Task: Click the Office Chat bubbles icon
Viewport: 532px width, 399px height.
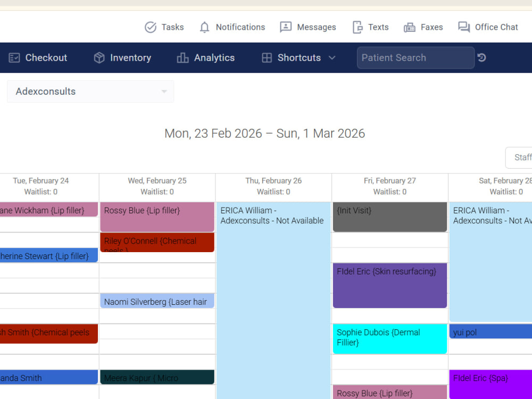Action: [x=464, y=27]
